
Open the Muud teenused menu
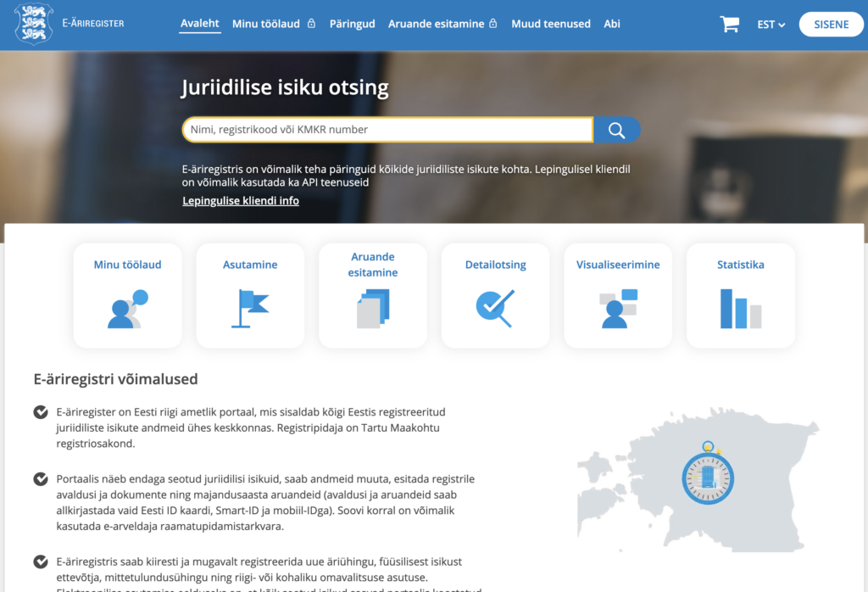click(551, 24)
